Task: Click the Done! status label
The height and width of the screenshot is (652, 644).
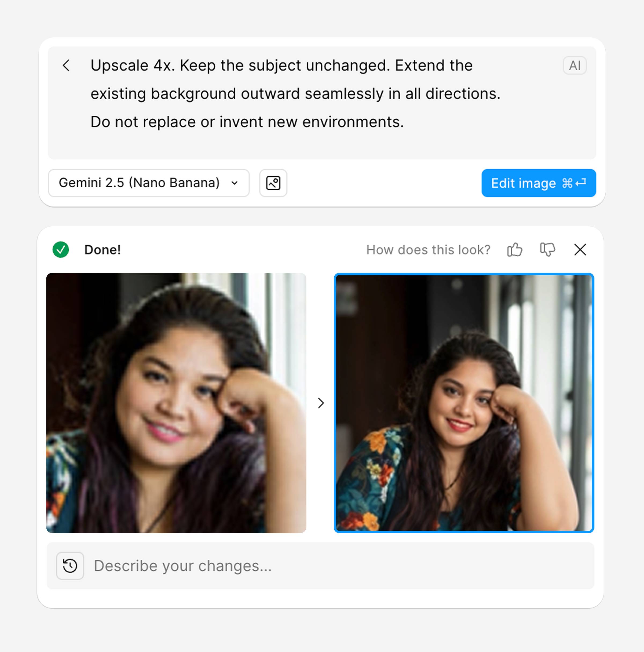Action: (103, 250)
